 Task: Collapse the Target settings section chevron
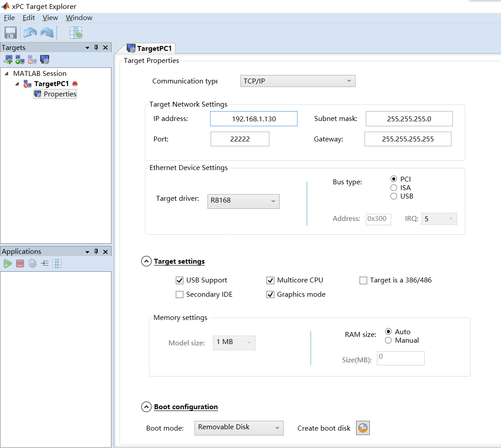point(146,261)
